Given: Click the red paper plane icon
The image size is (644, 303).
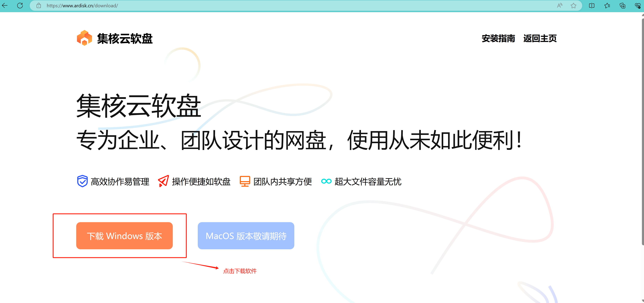Looking at the screenshot, I should (164, 181).
